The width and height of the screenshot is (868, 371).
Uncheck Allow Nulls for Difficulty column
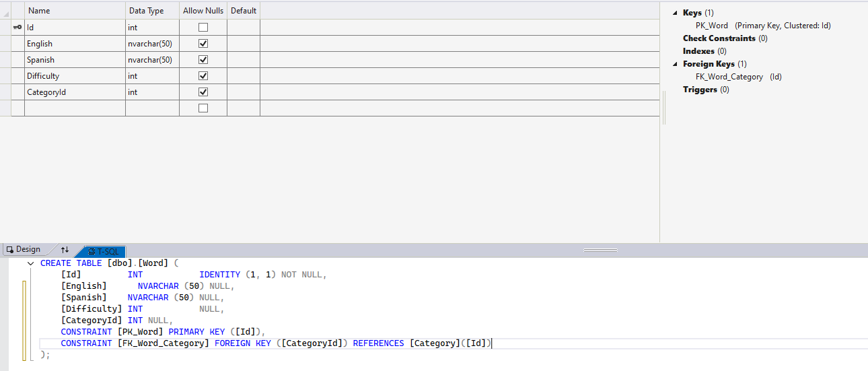tap(203, 76)
